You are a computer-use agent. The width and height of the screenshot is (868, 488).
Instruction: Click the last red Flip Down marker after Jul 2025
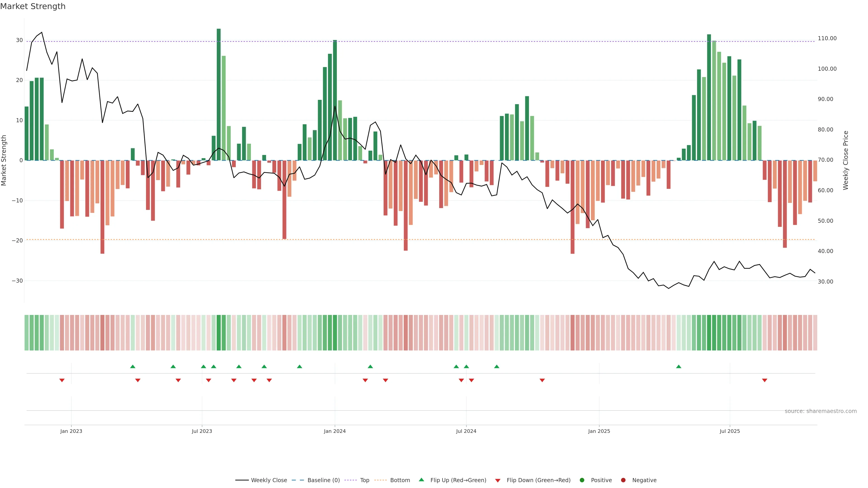(764, 380)
